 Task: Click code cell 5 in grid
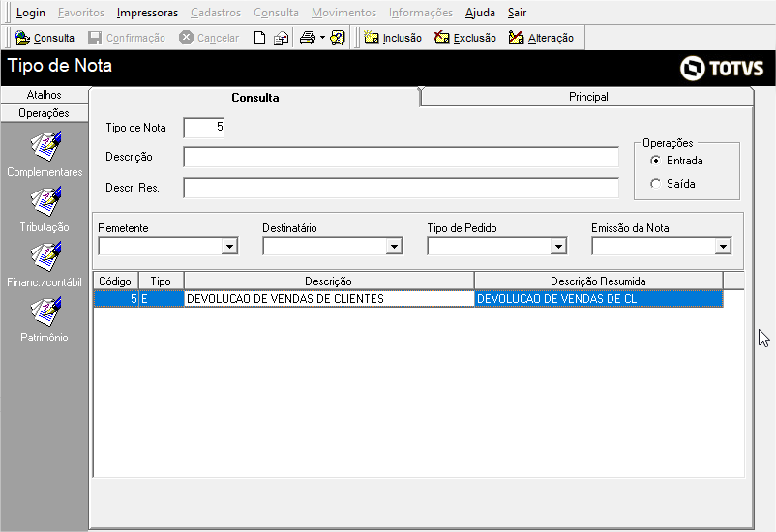116,299
